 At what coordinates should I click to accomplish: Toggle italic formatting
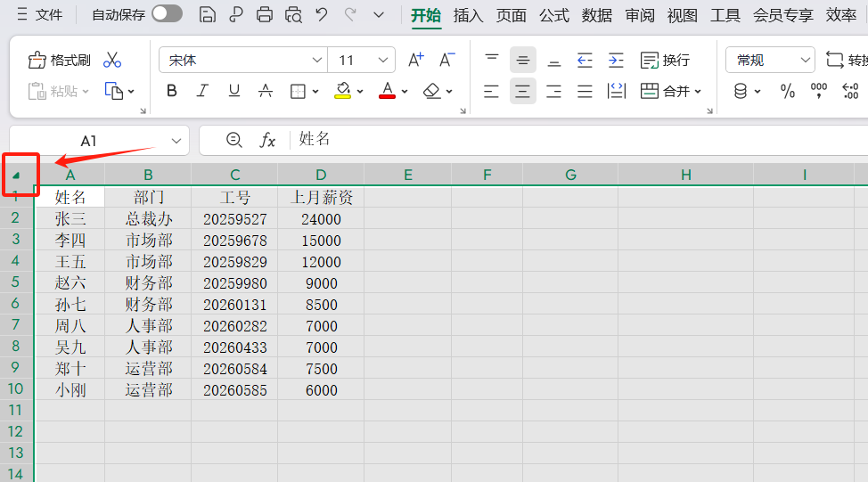(x=202, y=91)
